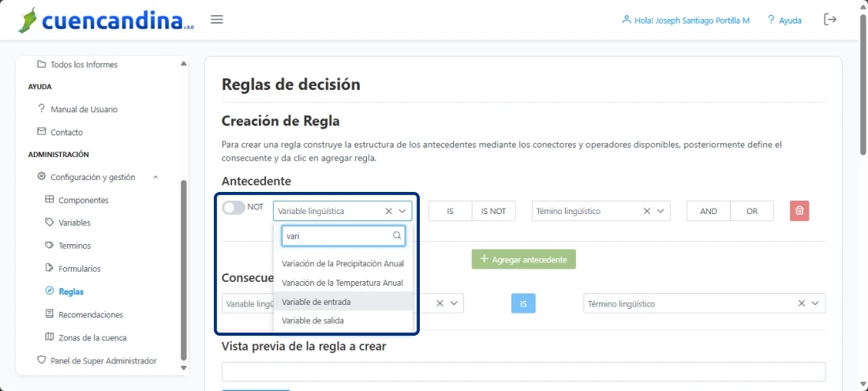Click the hamburger menu icon
This screenshot has width=868, height=391.
[217, 20]
